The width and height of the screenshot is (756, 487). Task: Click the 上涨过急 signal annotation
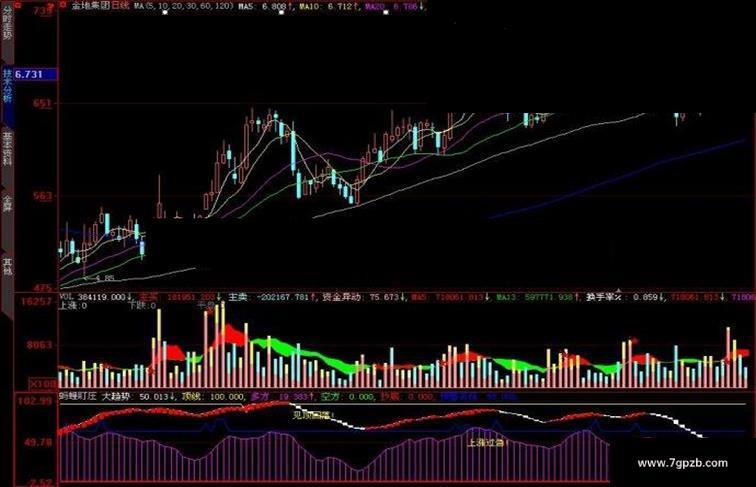pyautogui.click(x=487, y=442)
